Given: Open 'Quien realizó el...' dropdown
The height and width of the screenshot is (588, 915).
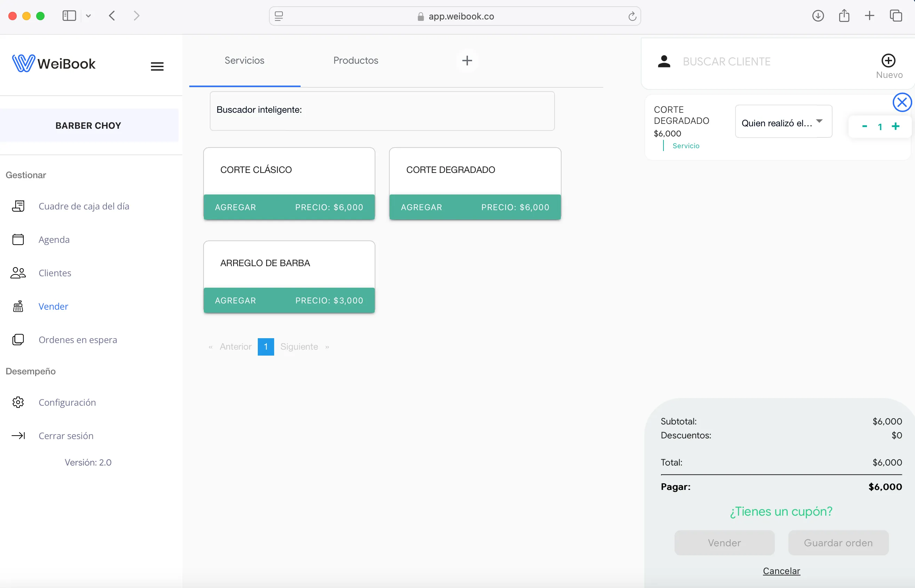Looking at the screenshot, I should click(783, 122).
